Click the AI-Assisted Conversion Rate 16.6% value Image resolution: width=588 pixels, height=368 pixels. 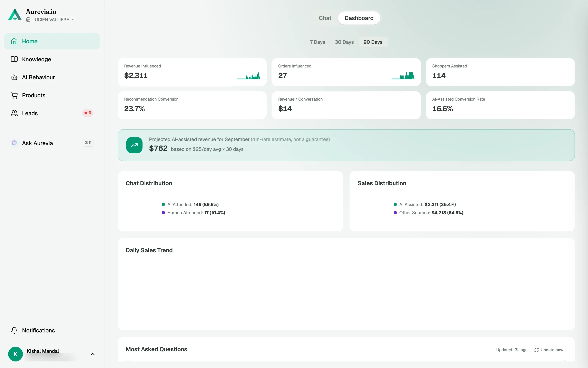[442, 109]
